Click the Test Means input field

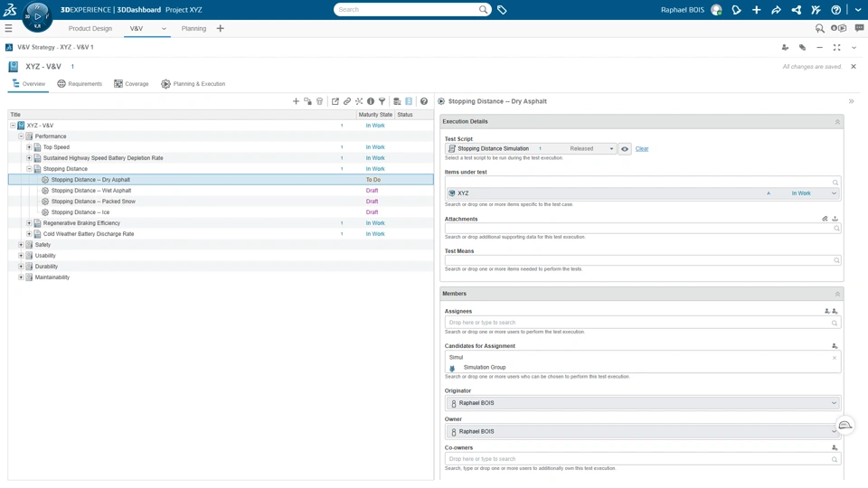pyautogui.click(x=642, y=260)
